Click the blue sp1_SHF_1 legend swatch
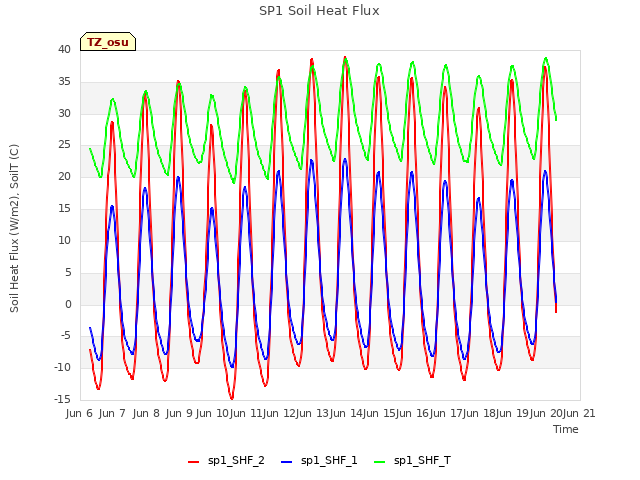Screen dimensions: 640x480 click(287, 462)
